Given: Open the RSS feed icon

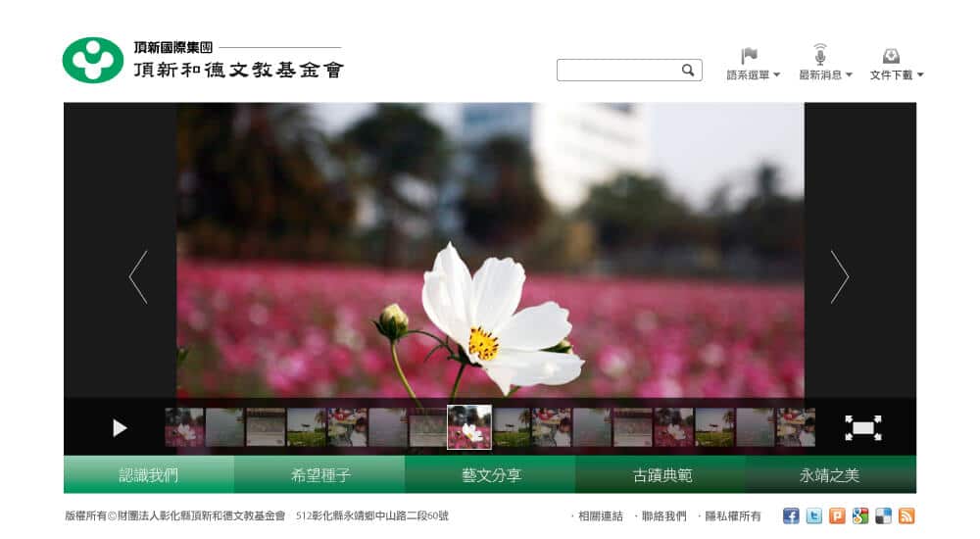Looking at the screenshot, I should click(x=906, y=516).
